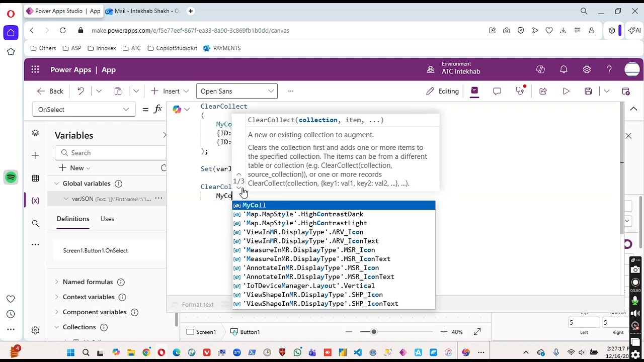The image size is (644, 362).
Task: Select Screen1.Button1.OnSelect definition
Action: pyautogui.click(x=96, y=250)
